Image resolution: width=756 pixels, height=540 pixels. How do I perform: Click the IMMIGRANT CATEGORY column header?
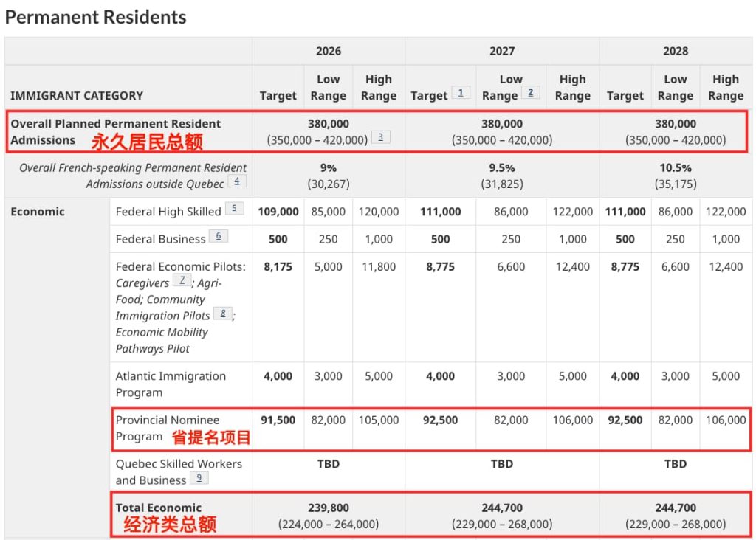(x=77, y=95)
